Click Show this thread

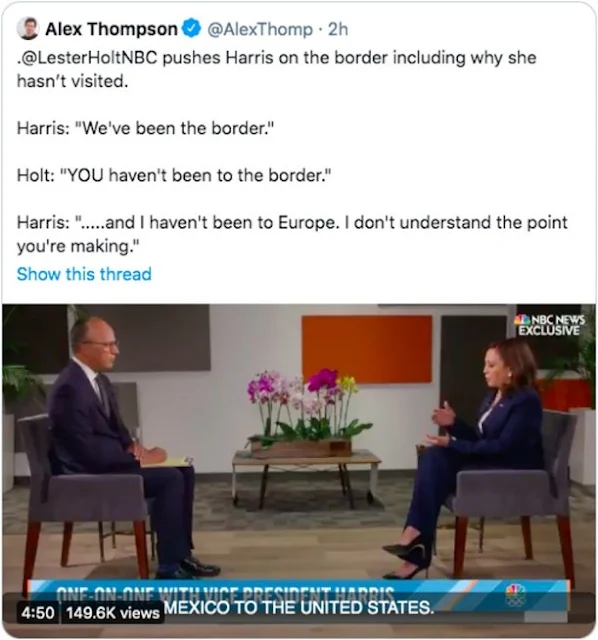click(x=84, y=274)
